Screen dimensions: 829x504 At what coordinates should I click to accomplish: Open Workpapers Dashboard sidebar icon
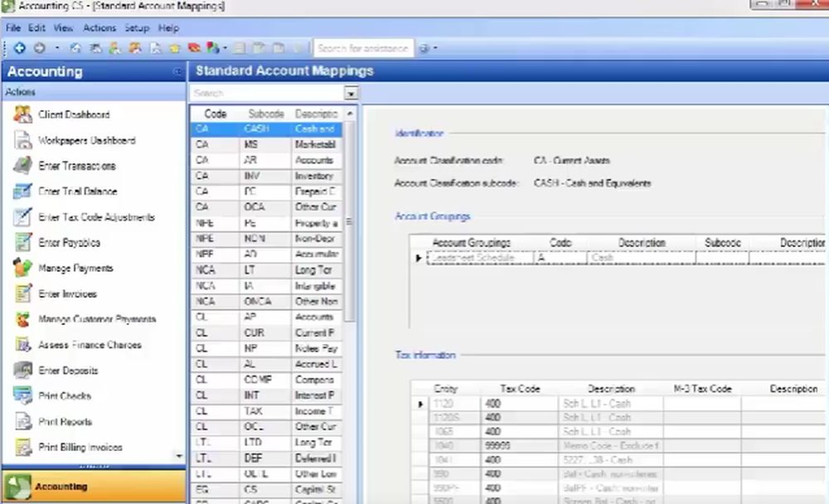(x=22, y=140)
